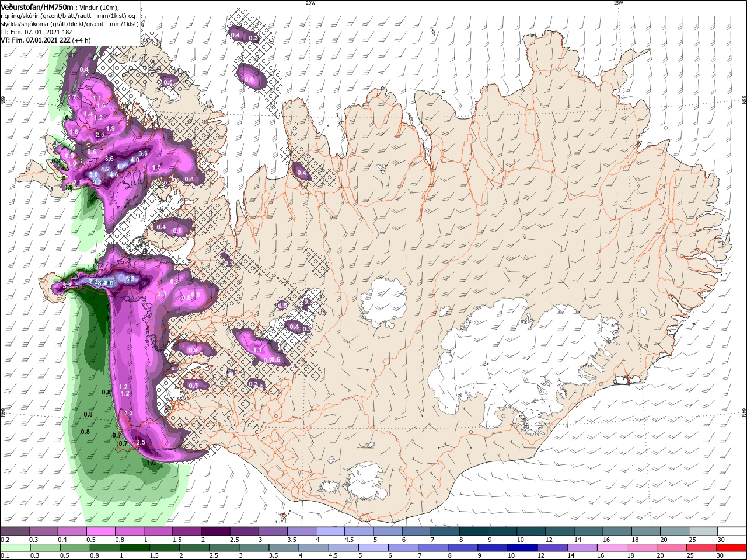Select the pure red 30 rain legend swatch
Viewport: 747px width, 560px height.
point(732,549)
